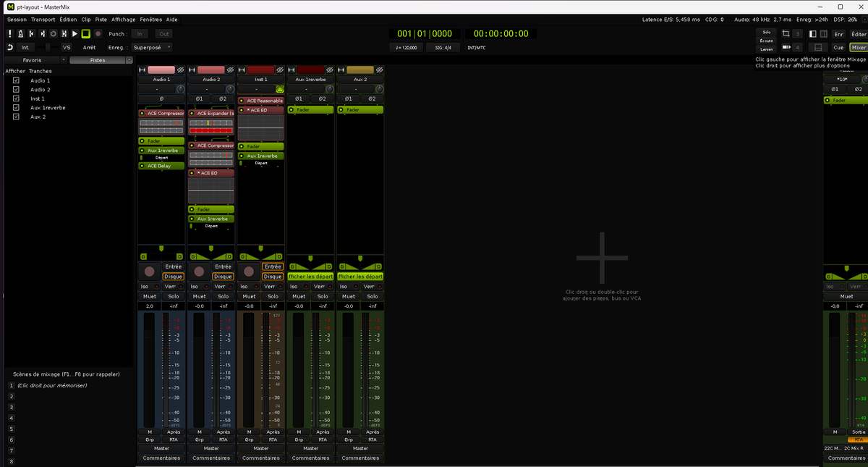Open the Fenêtres menu
Screen dimensions: 868x467
click(x=151, y=20)
